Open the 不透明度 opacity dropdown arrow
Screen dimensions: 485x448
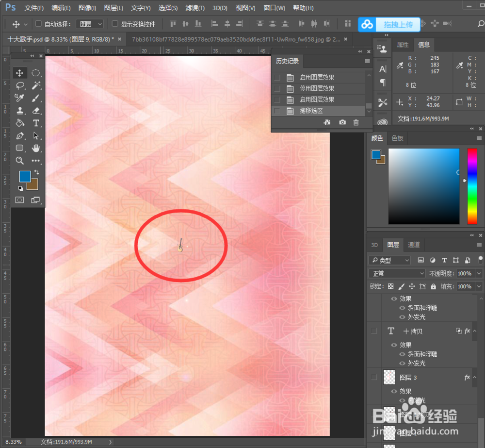(479, 273)
